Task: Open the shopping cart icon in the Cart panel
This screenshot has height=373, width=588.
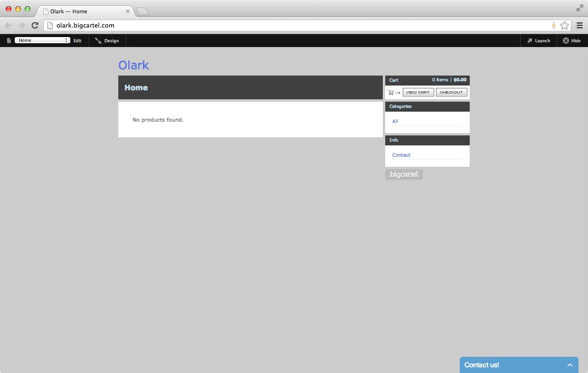Action: click(x=391, y=92)
